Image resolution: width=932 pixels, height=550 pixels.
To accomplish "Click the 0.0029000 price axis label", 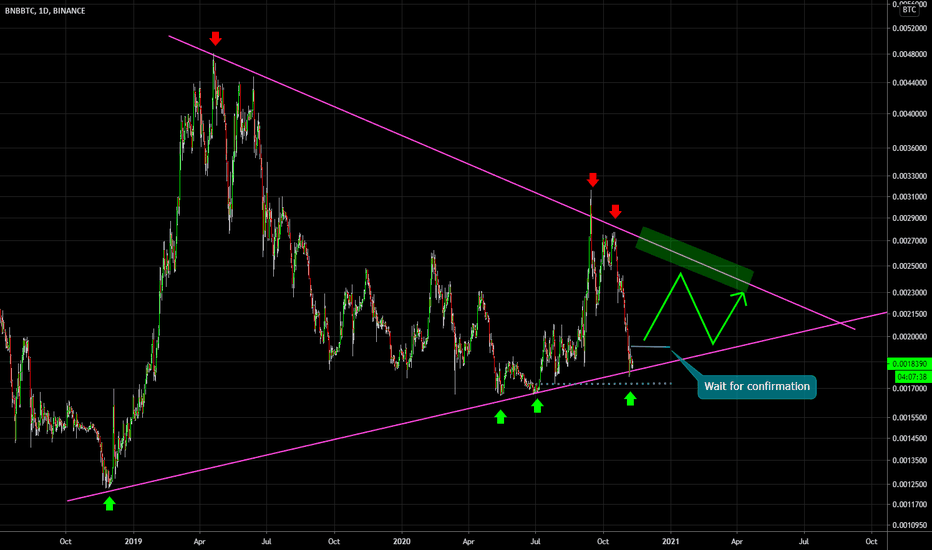I will click(x=909, y=218).
